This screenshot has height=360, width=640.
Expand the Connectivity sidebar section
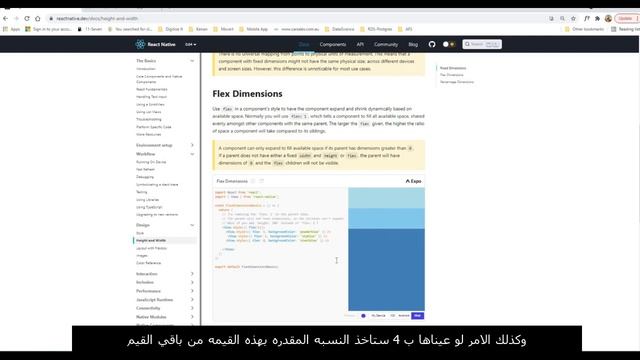pyautogui.click(x=165, y=308)
